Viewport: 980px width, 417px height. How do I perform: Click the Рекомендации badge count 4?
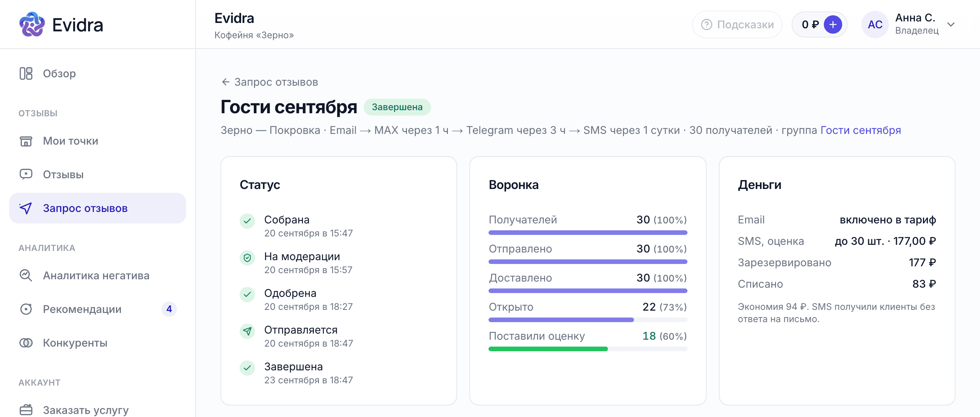(169, 309)
